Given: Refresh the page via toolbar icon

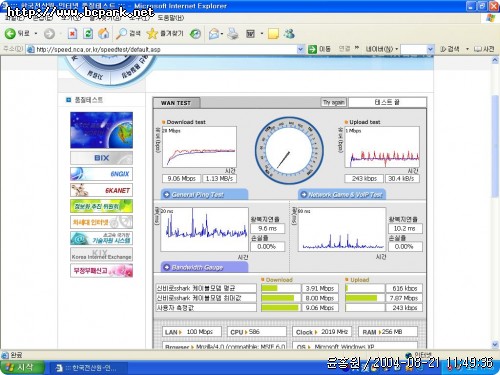Looking at the screenshot, I should click(x=88, y=33).
